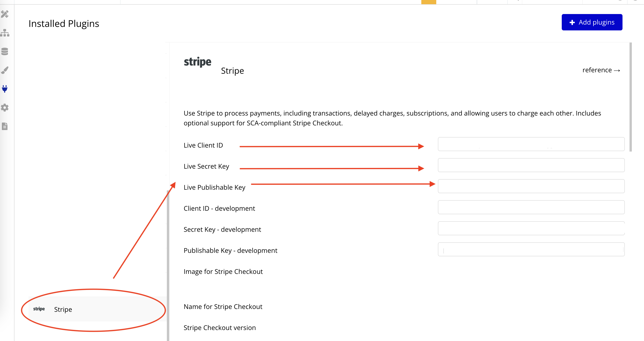Click the plugin details vertical scrollbar
The image size is (644, 341).
click(x=630, y=97)
